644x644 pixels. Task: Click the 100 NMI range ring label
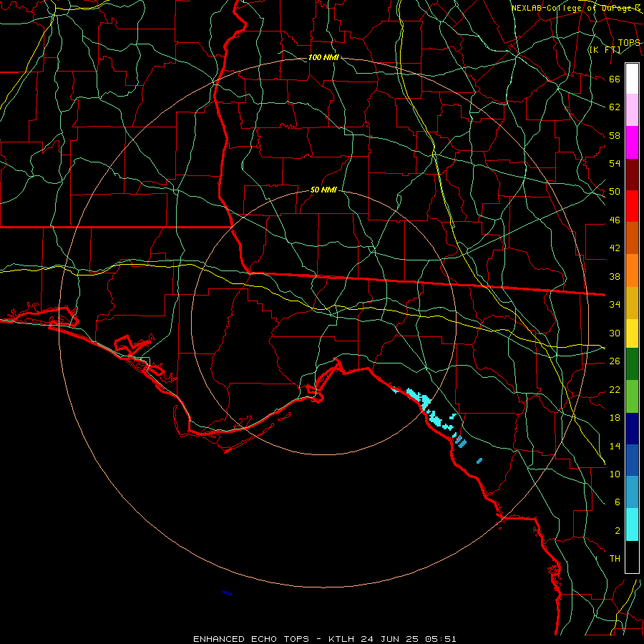[x=323, y=57]
